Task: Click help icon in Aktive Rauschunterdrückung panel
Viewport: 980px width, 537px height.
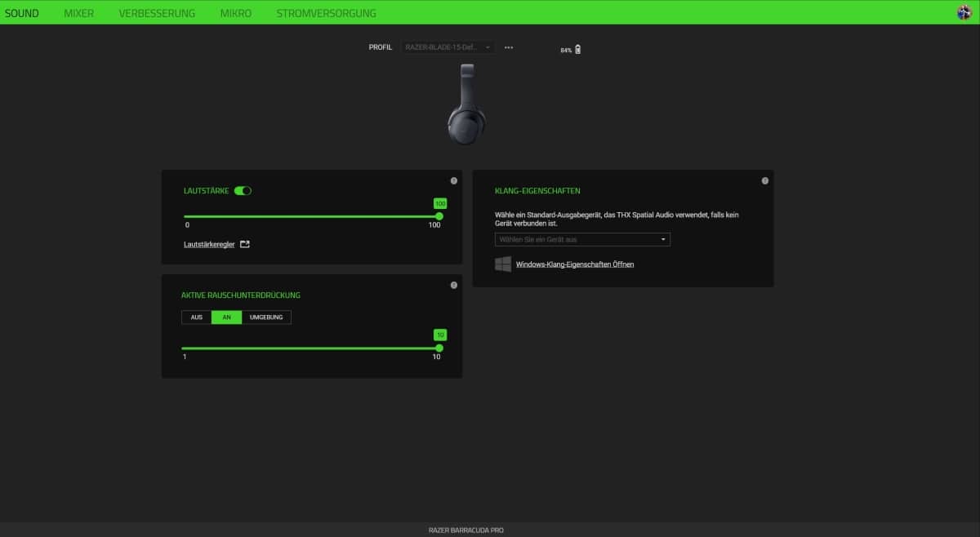Action: click(454, 285)
